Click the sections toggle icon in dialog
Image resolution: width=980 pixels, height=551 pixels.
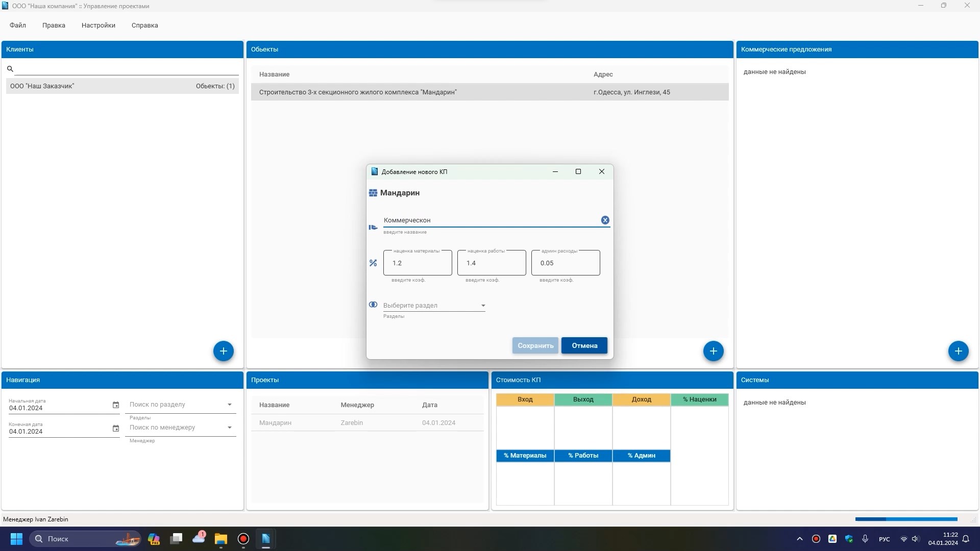tap(373, 305)
